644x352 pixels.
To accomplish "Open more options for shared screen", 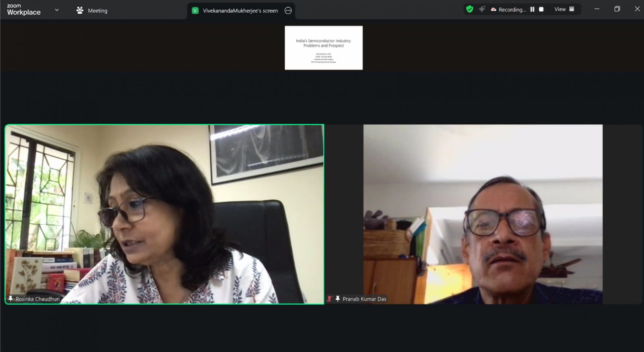I will point(288,11).
